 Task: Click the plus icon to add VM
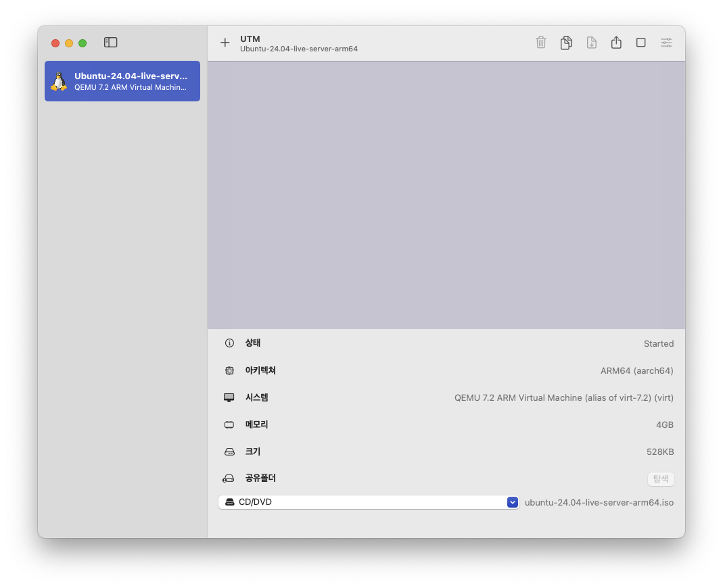click(x=225, y=43)
